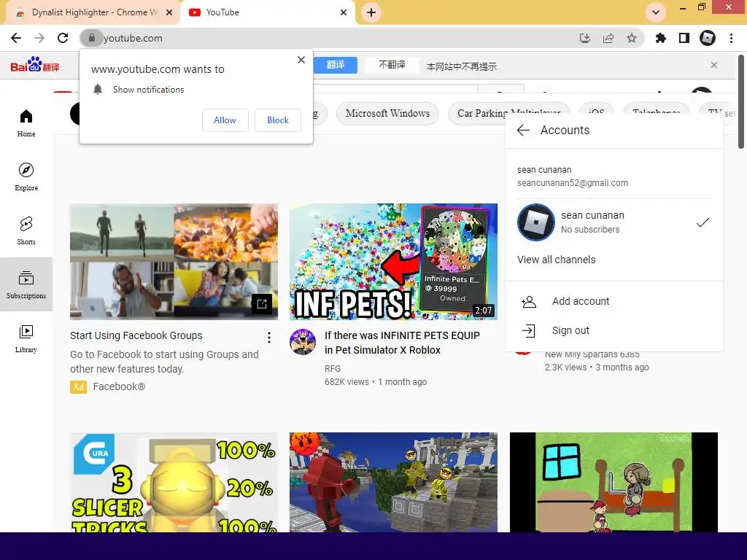Screen dimensions: 747x560
Task: Click the ad external link icon
Action: coord(262,304)
